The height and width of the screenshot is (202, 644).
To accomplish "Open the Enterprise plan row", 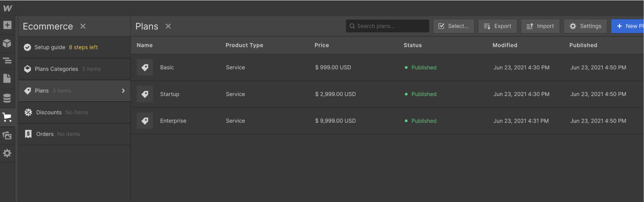I will tap(173, 121).
